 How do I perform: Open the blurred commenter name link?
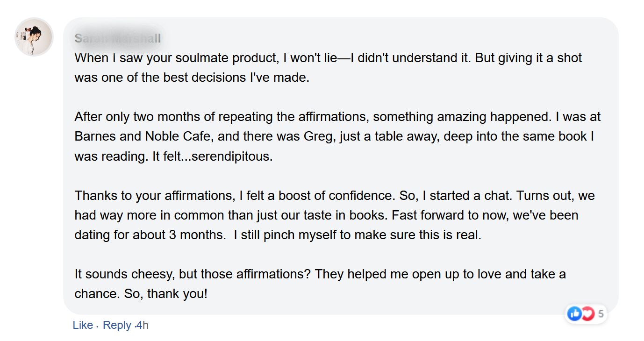118,38
